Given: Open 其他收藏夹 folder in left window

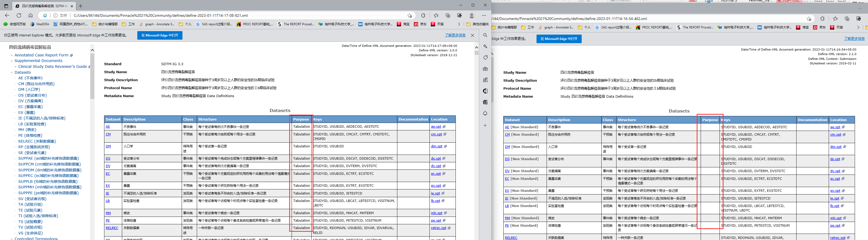Looking at the screenshot, I should 478,24.
